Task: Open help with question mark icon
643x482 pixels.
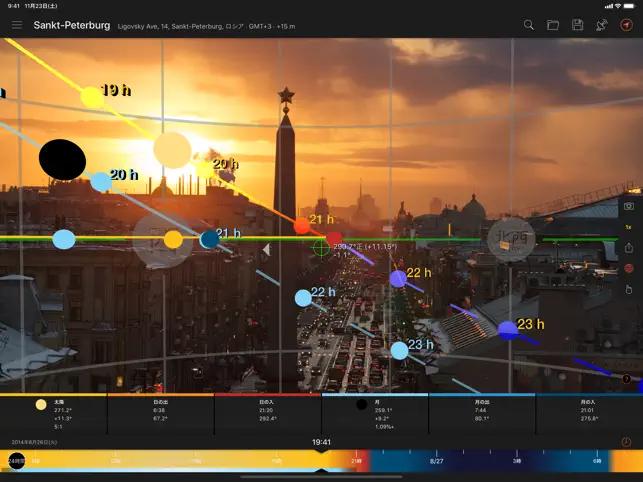Action: 627,379
